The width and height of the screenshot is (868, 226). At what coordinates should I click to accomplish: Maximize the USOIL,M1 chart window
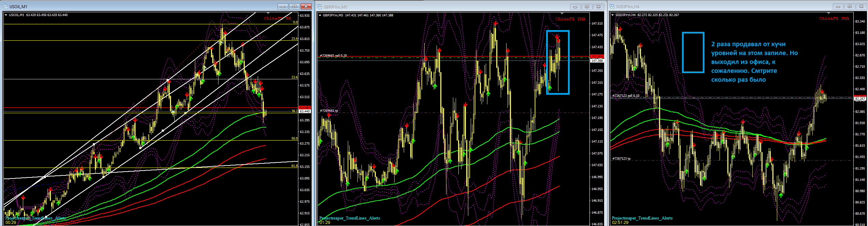(x=294, y=6)
